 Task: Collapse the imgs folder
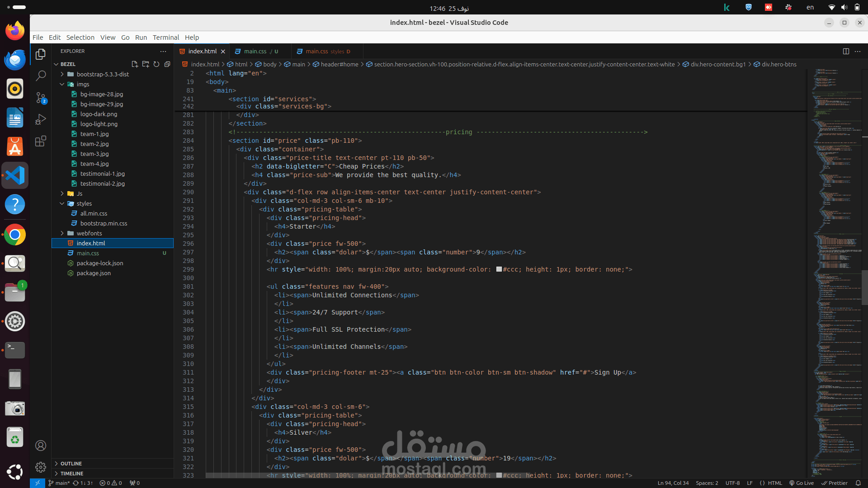tap(83, 84)
